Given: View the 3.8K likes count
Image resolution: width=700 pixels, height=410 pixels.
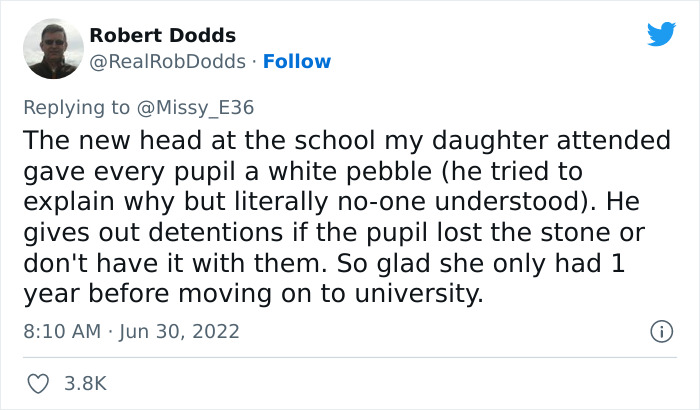Looking at the screenshot, I should (86, 383).
